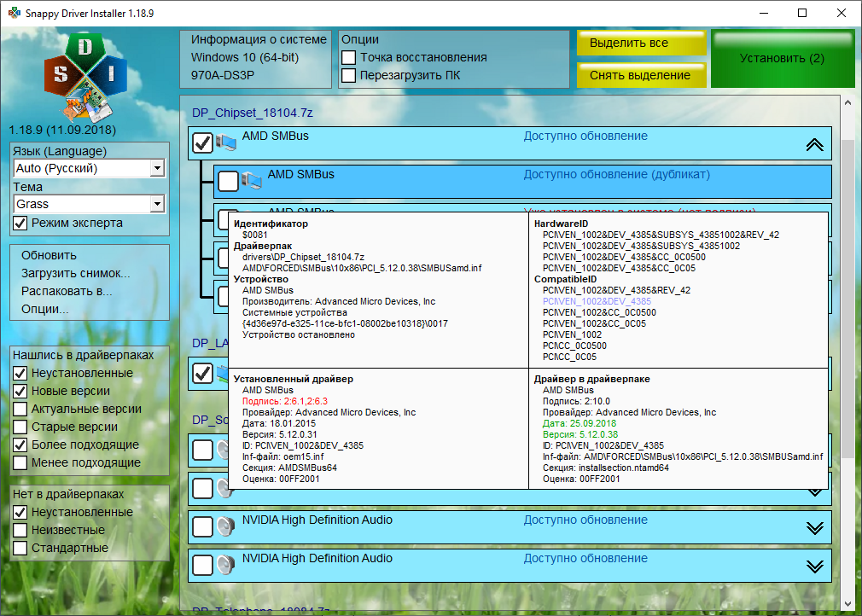
Task: Click speaker icon of first NVIDIA High Definition Audio
Action: (x=225, y=526)
